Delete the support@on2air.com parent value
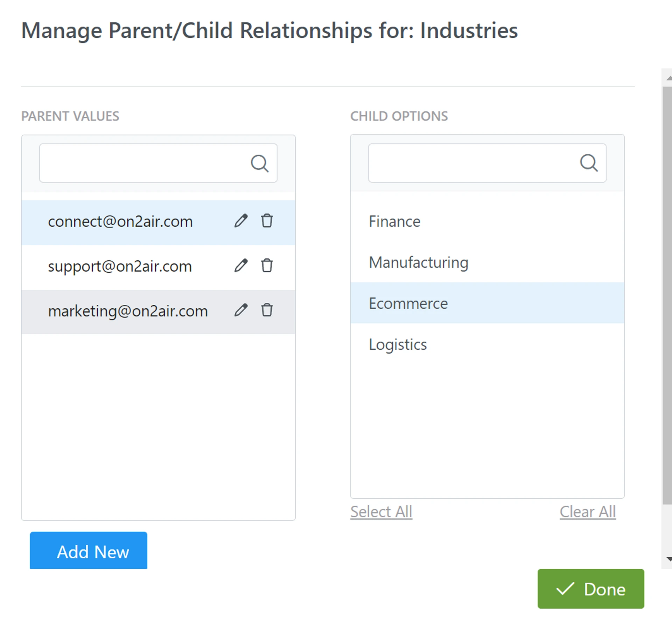Screen dimensions: 672x630 267,266
